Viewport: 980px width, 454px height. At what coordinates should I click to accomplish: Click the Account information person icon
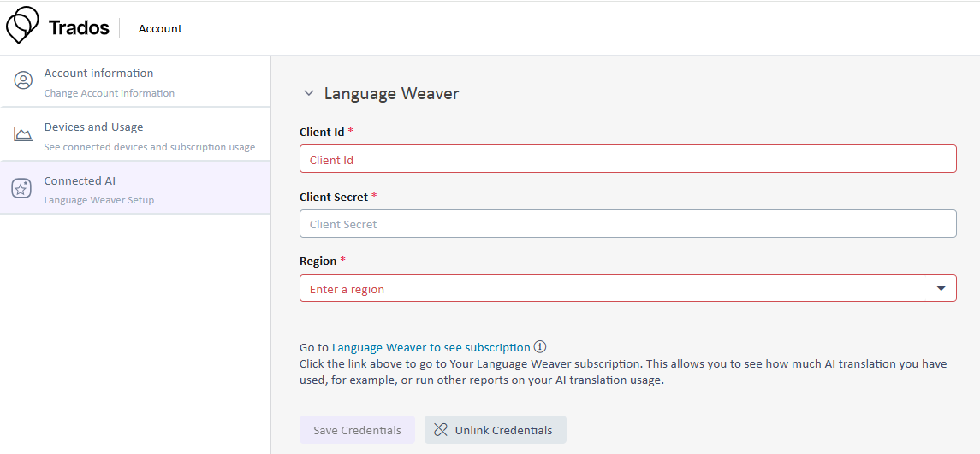23,80
